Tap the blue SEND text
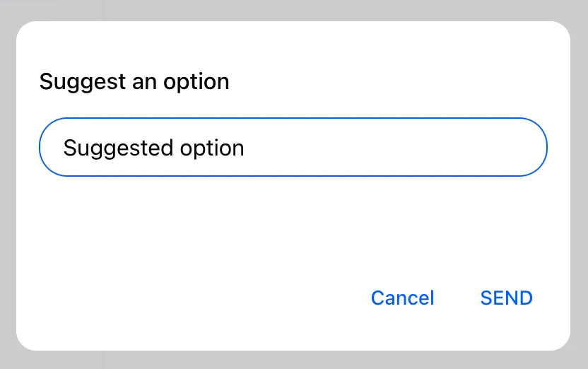 coord(506,298)
